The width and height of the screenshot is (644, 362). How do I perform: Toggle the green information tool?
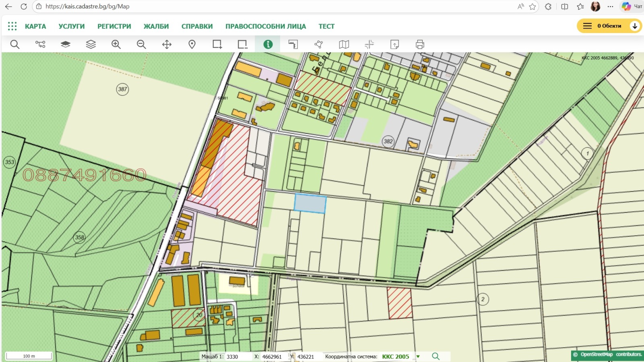(x=268, y=44)
